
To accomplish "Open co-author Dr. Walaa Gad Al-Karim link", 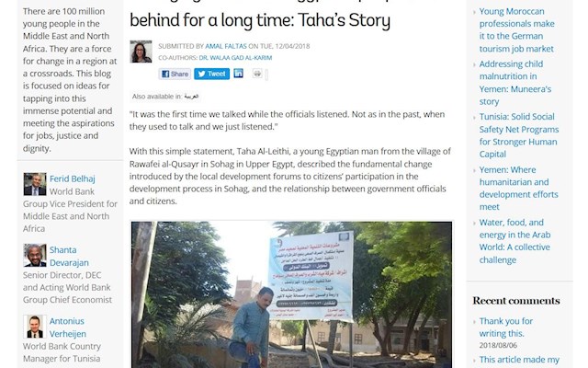I will pyautogui.click(x=235, y=58).
